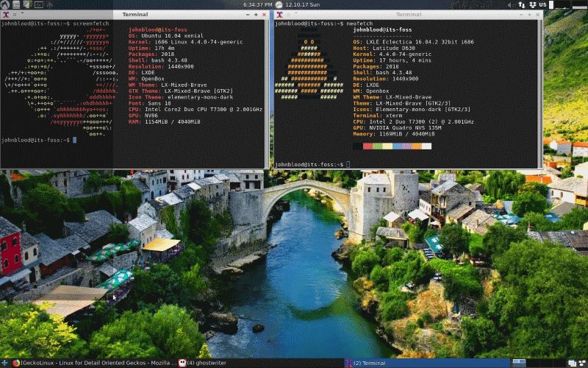The height and width of the screenshot is (368, 588).
Task: Close the neofetch Terminal window
Action: point(538,15)
